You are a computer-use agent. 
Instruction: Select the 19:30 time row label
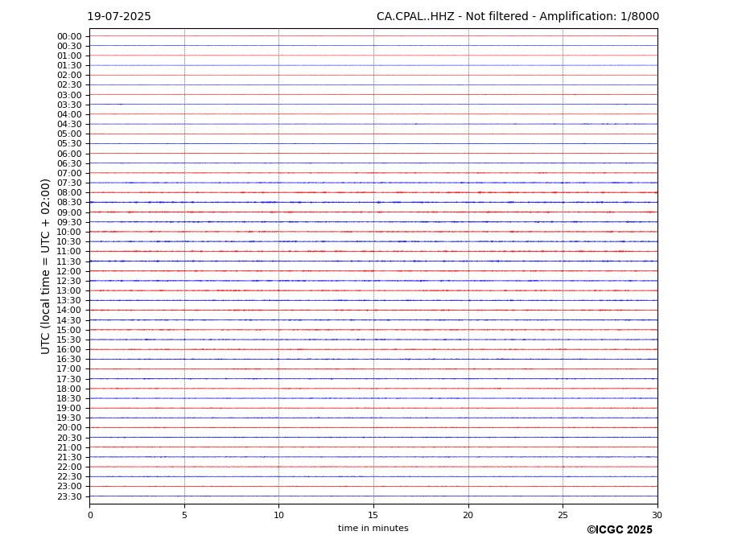69,418
